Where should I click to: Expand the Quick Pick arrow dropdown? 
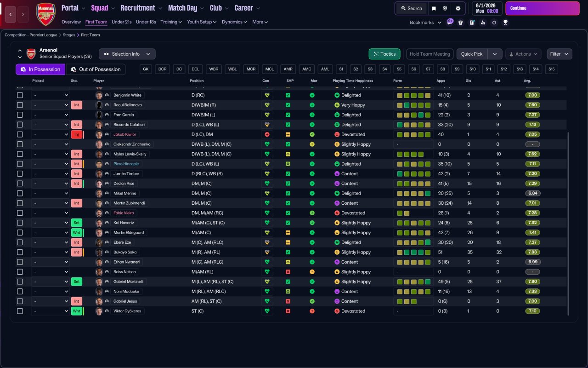tap(495, 54)
